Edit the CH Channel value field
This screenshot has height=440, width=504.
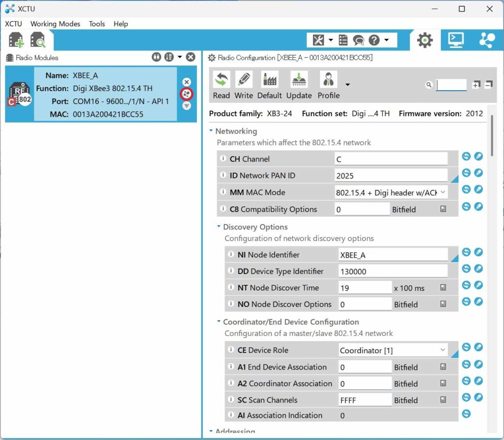tap(391, 159)
